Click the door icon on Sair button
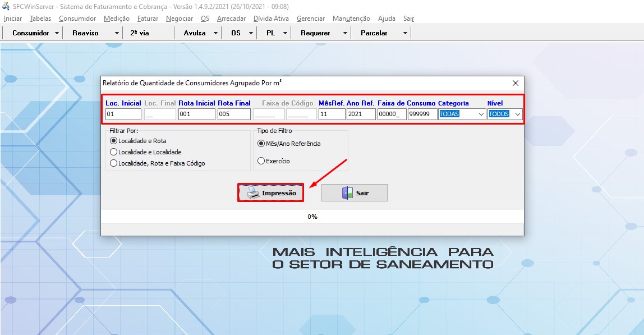644x335 pixels. pos(347,193)
